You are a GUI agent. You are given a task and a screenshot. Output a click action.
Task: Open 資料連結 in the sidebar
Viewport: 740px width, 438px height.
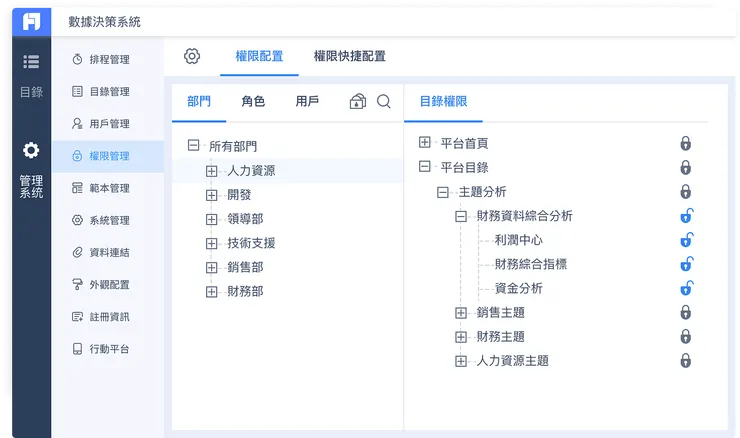coord(108,253)
